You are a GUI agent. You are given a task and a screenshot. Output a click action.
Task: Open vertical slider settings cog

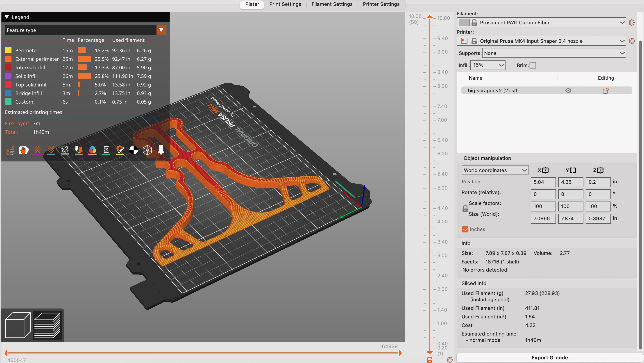[450, 360]
